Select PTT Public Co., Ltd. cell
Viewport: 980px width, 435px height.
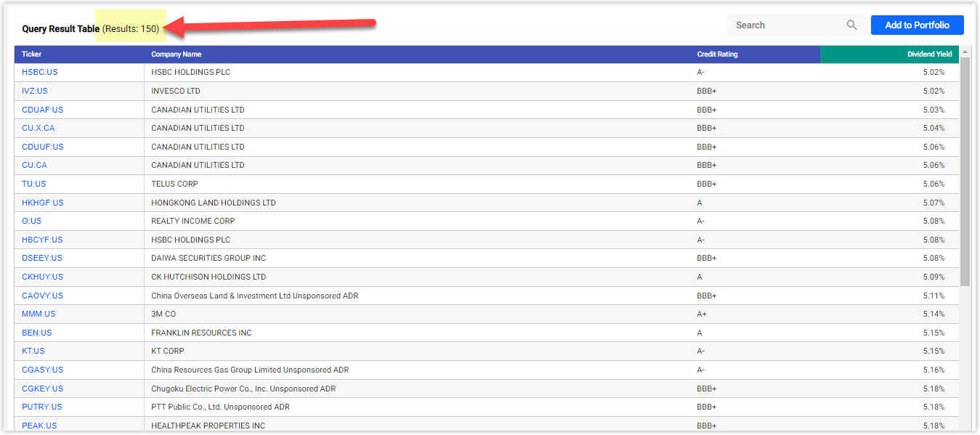click(x=417, y=407)
